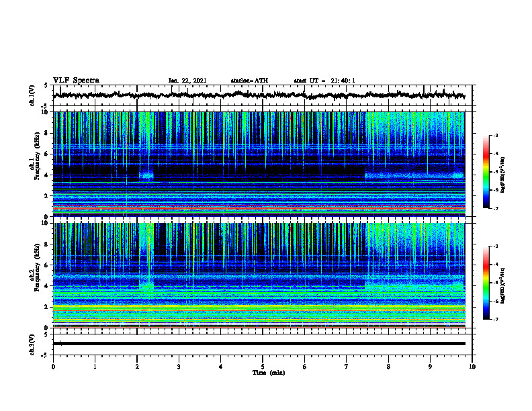Click time axis tick label "0"
This screenshot has height=411, width=532.
click(x=53, y=367)
